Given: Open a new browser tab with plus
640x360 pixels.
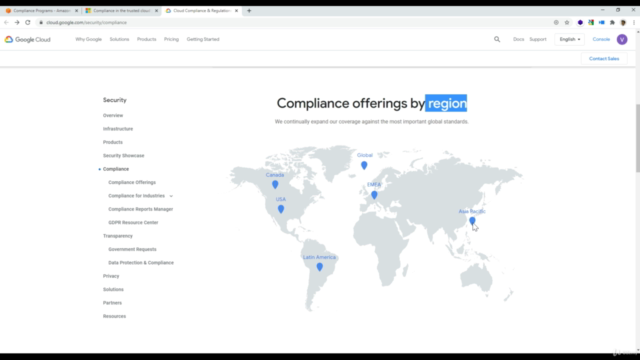Looking at the screenshot, I should tap(249, 11).
